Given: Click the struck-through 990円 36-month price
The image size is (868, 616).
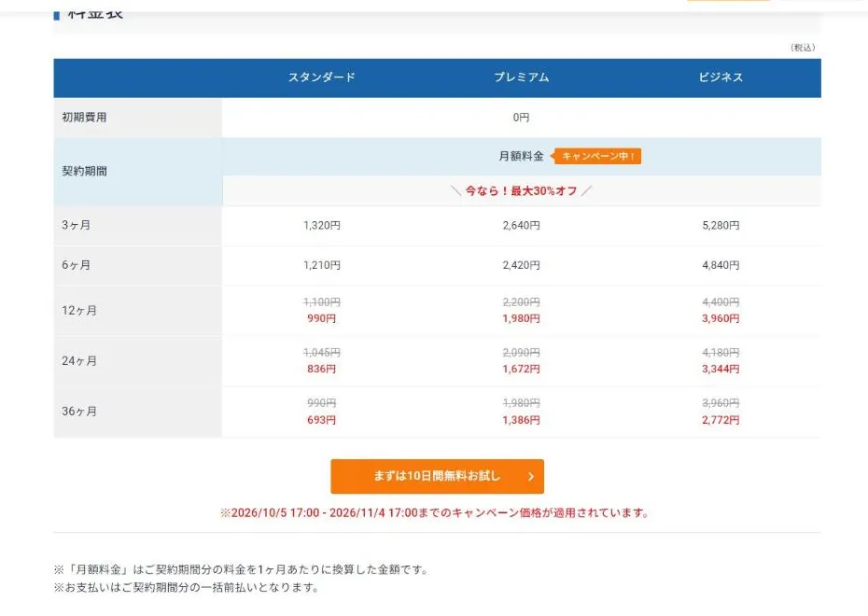Looking at the screenshot, I should (322, 403).
